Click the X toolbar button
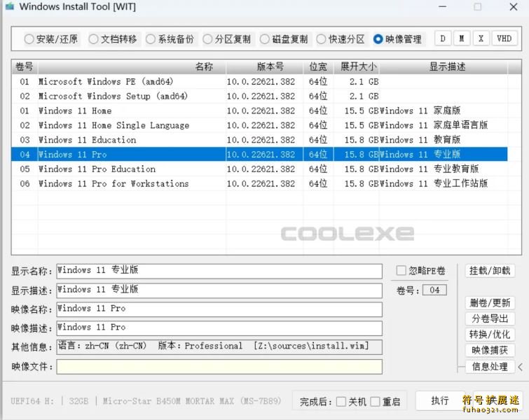Viewport: 529px width, 420px height. (481, 38)
